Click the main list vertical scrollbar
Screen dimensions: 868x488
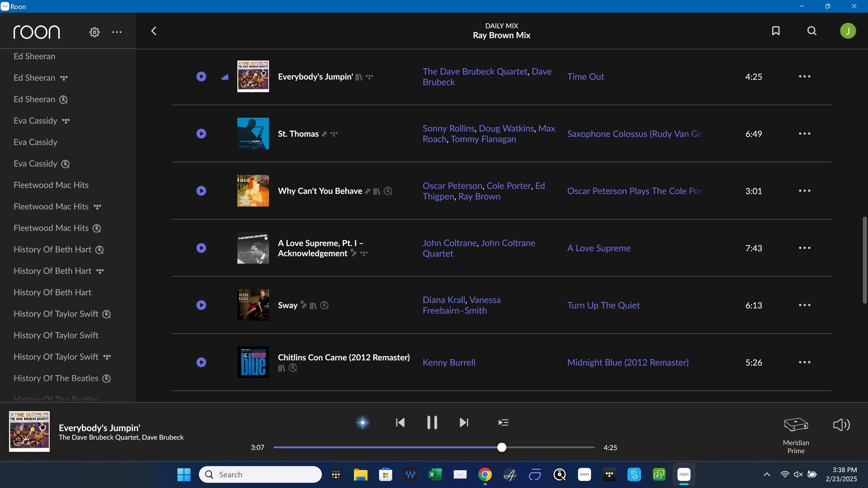(864, 260)
